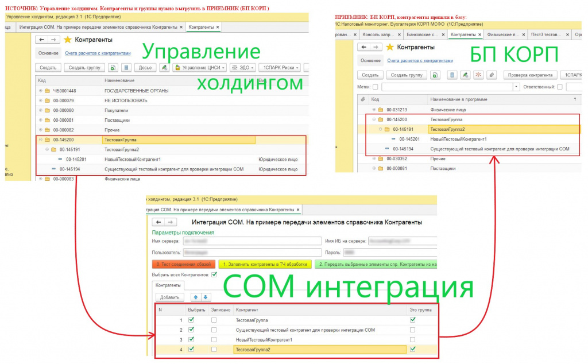Click list view icon in БП КОРП toolbar
This screenshot has height=364, width=588.
pyautogui.click(x=452, y=75)
